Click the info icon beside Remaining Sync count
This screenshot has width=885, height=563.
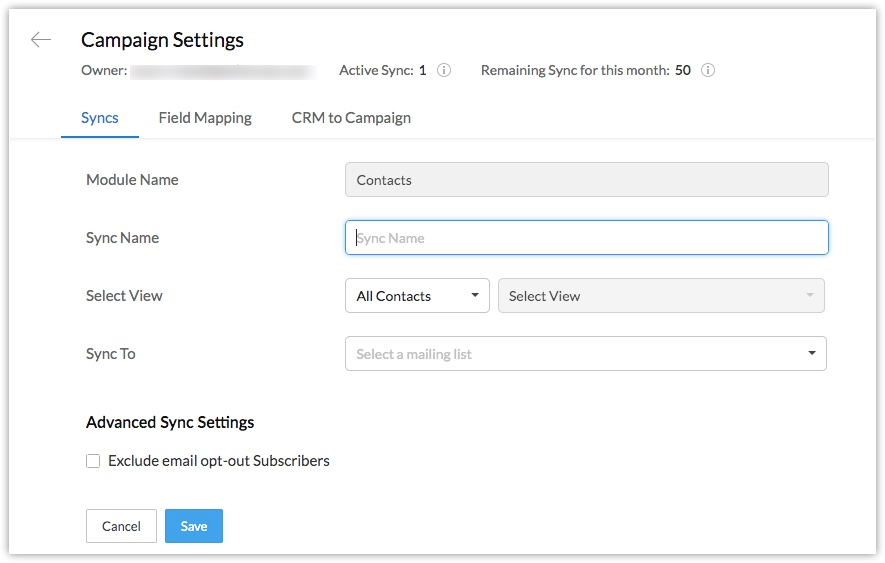click(708, 71)
